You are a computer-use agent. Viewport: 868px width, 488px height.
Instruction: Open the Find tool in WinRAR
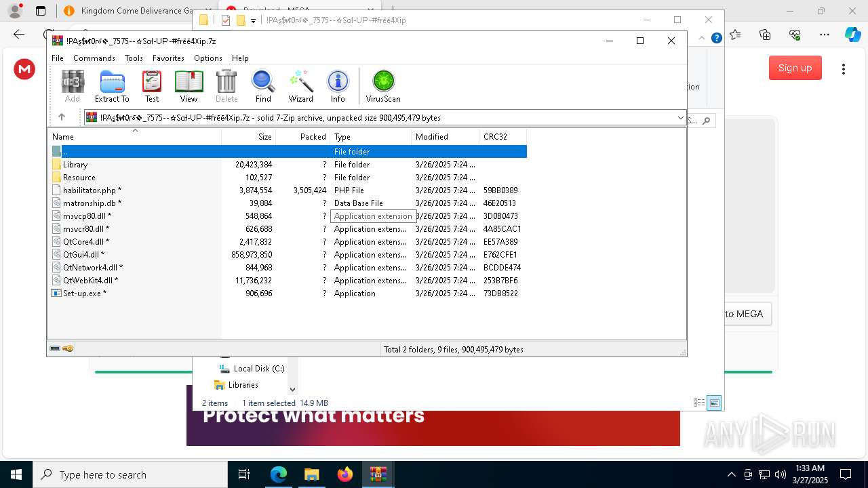(x=263, y=87)
